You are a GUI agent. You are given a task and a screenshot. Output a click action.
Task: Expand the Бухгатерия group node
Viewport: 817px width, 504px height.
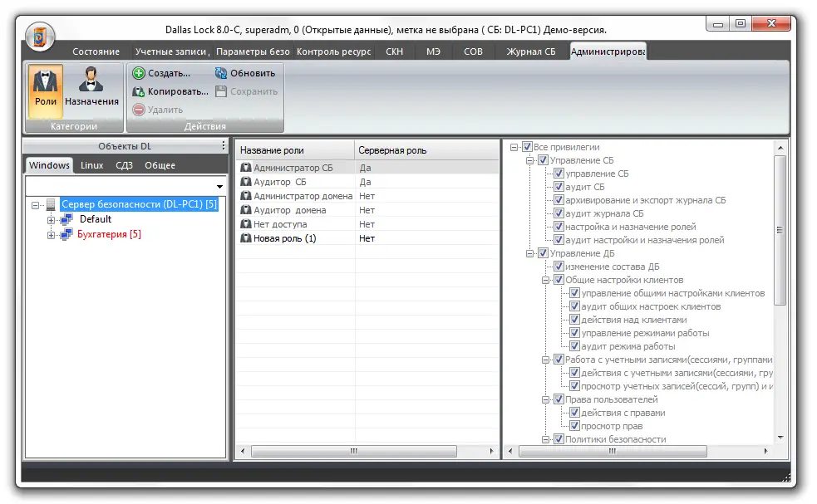[51, 235]
